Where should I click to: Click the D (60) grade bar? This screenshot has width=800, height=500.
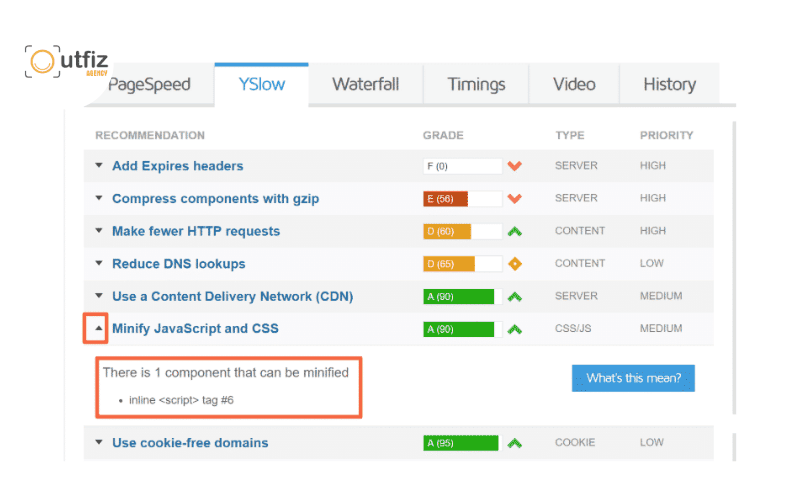(463, 231)
